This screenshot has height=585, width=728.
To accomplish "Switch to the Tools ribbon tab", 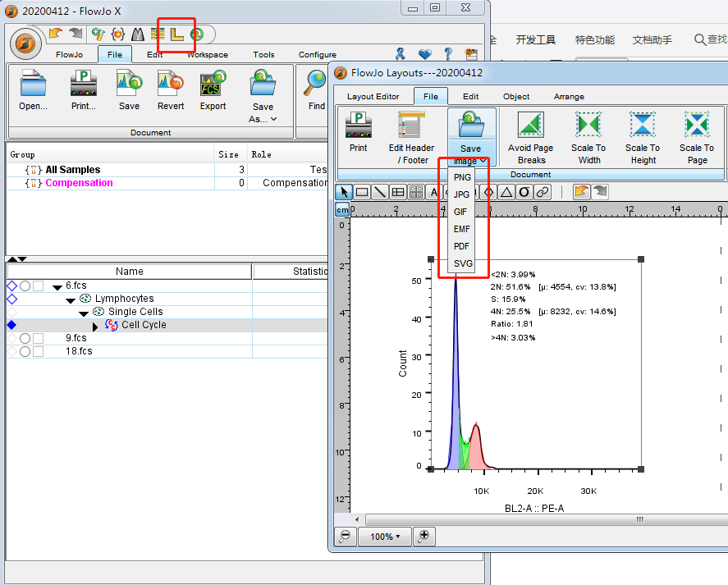I will [263, 55].
